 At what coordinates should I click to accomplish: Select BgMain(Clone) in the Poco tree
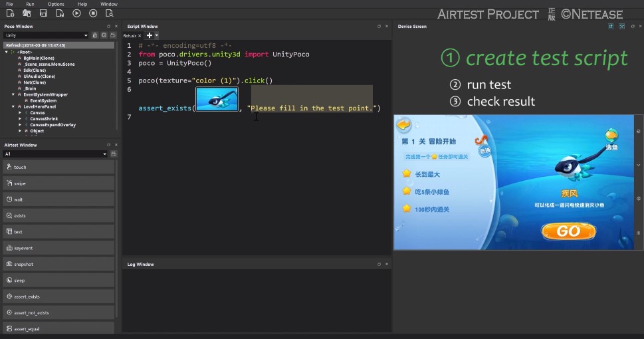pyautogui.click(x=39, y=58)
